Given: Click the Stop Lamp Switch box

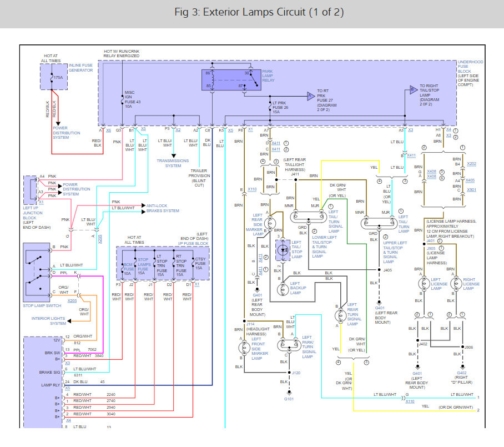Looking at the screenshot, I should 36,272.
